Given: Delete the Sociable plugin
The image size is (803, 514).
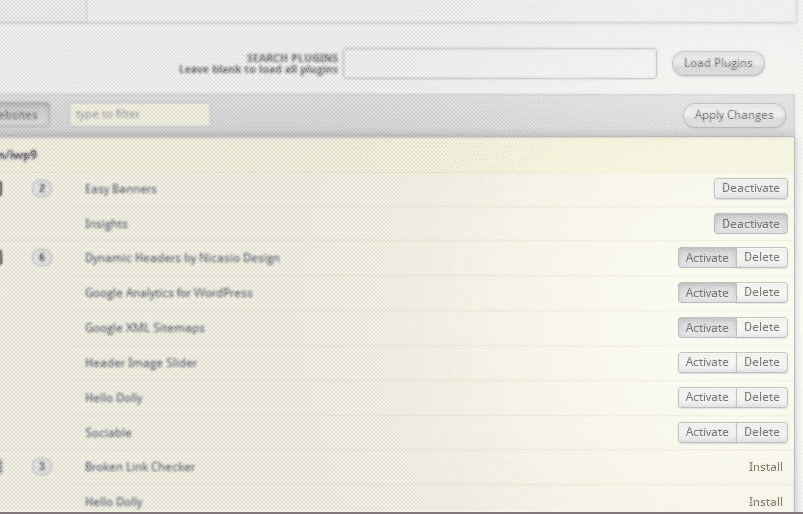Looking at the screenshot, I should 762,432.
